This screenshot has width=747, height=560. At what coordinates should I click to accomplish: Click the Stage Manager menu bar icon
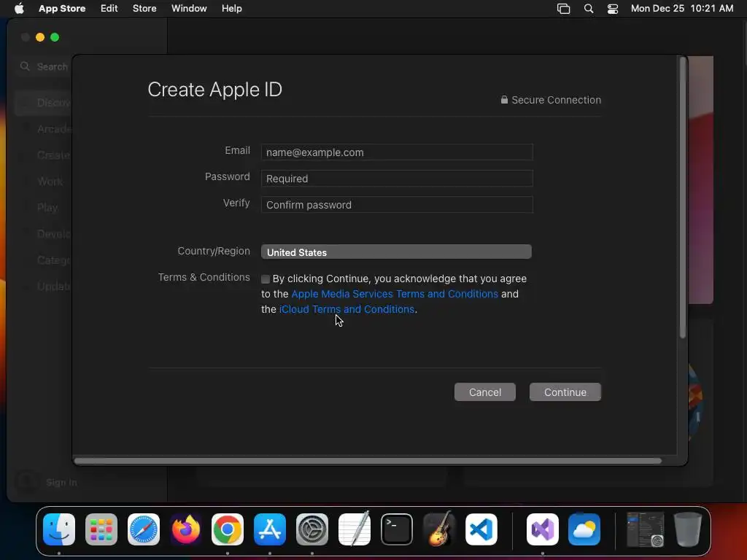564,9
